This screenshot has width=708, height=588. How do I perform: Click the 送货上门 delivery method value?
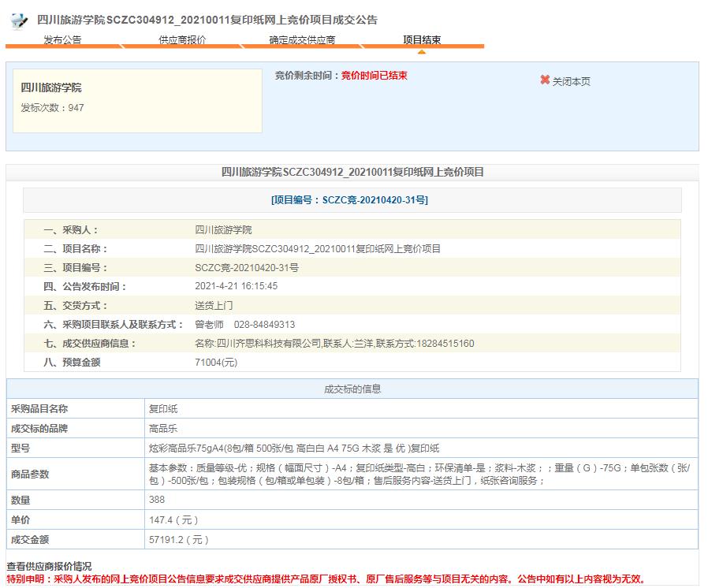point(214,306)
